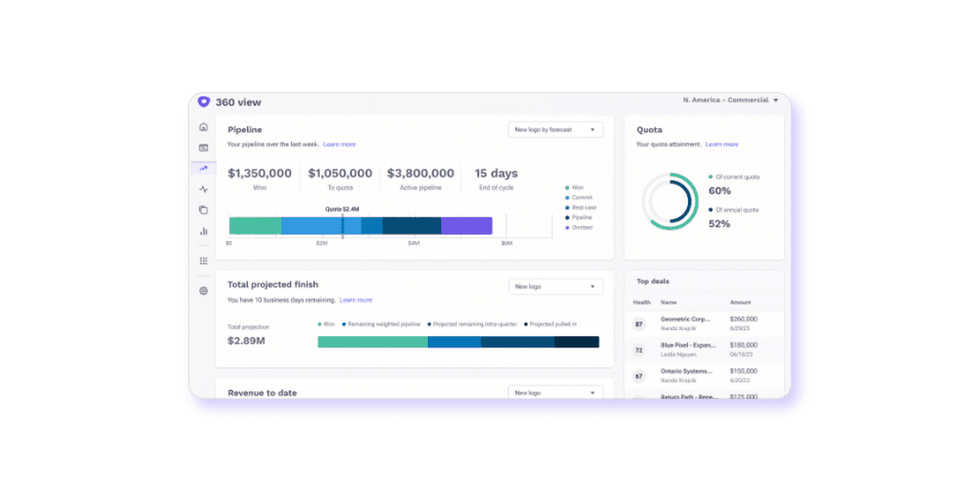Follow Learn more link under Pipeline
The height and width of the screenshot is (490, 980).
(x=340, y=145)
